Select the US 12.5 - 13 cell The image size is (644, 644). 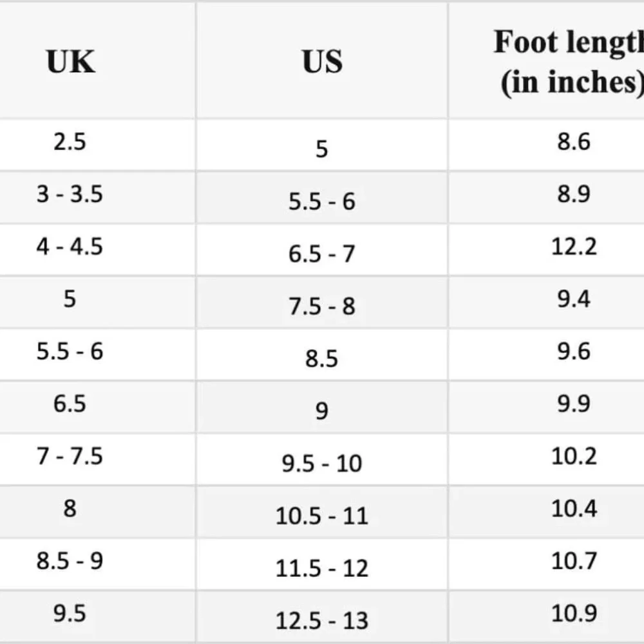click(321, 621)
